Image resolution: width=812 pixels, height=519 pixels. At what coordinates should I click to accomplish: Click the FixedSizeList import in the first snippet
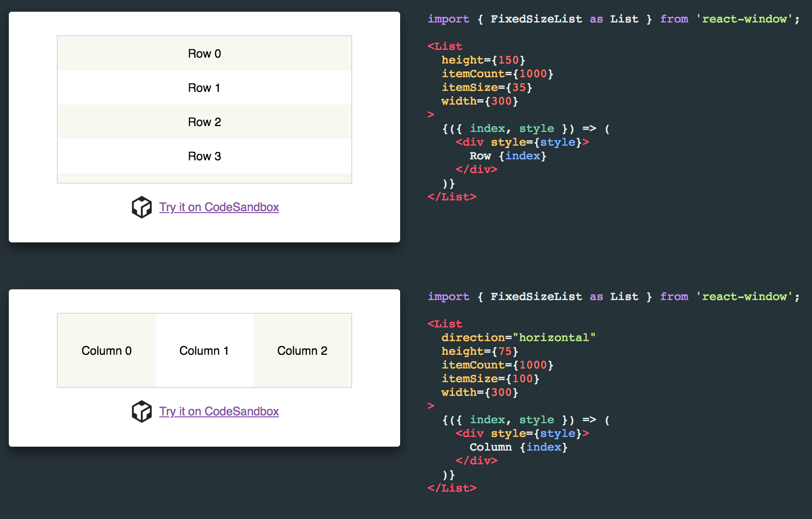[x=536, y=19]
